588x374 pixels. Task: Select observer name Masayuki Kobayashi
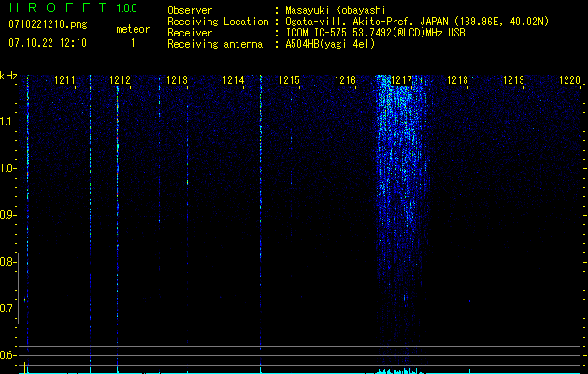click(x=336, y=10)
